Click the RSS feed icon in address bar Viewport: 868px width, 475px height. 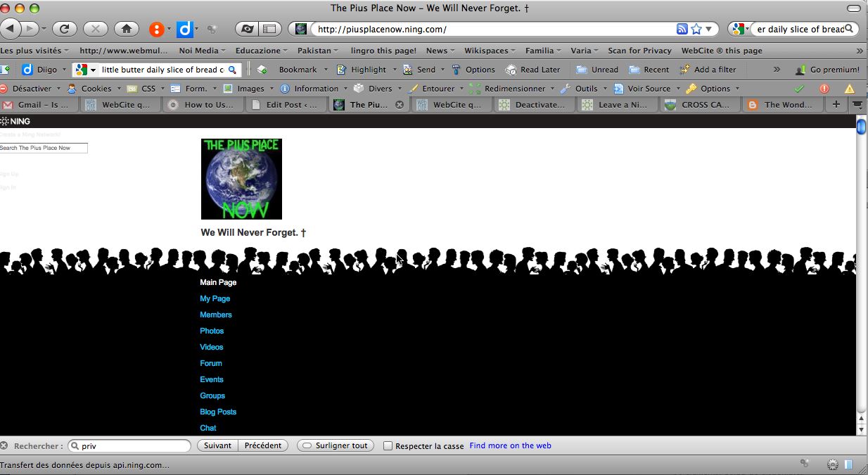coord(682,29)
